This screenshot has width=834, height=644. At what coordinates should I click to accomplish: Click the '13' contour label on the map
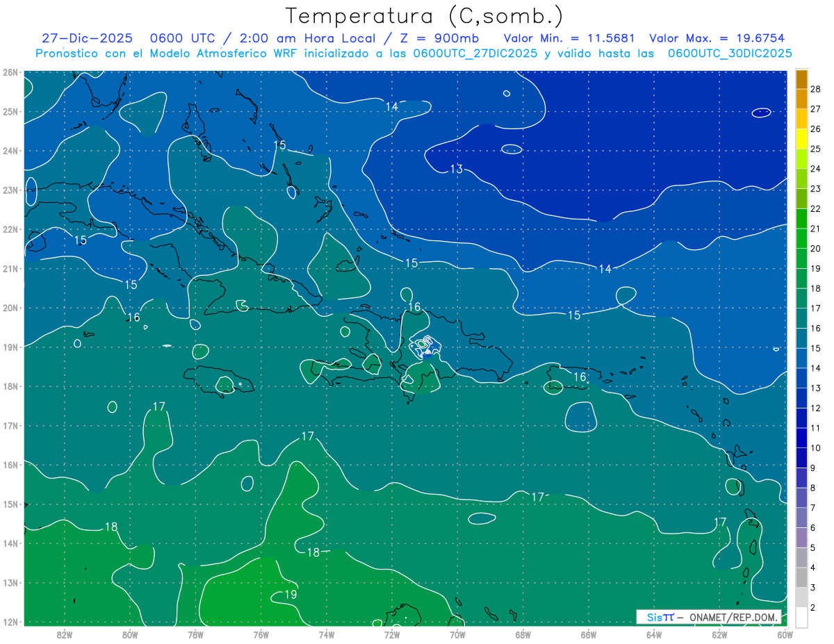(456, 169)
